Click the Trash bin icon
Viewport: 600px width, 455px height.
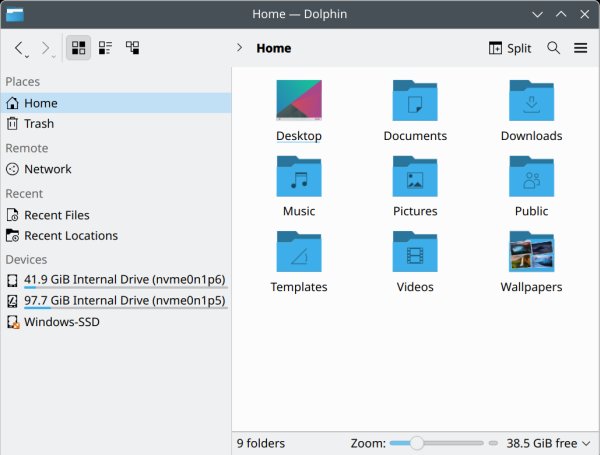point(12,124)
